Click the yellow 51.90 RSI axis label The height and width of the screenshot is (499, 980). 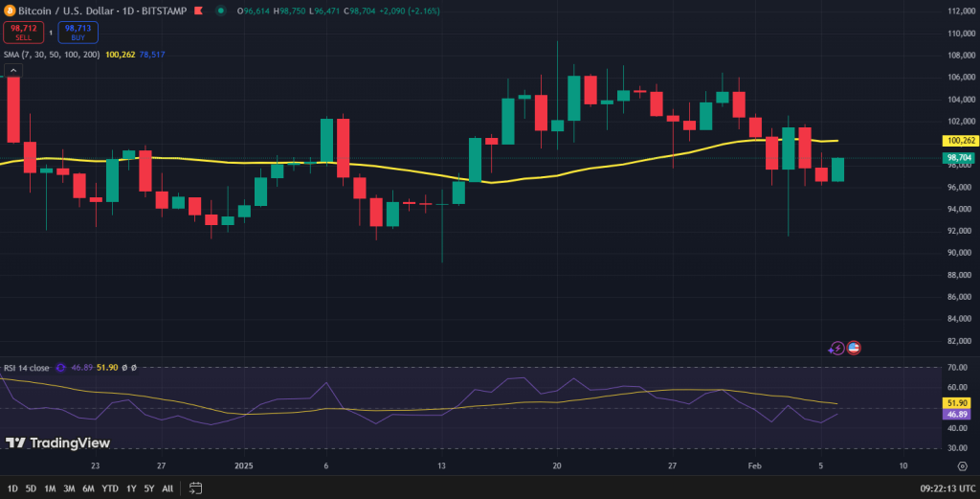point(957,403)
